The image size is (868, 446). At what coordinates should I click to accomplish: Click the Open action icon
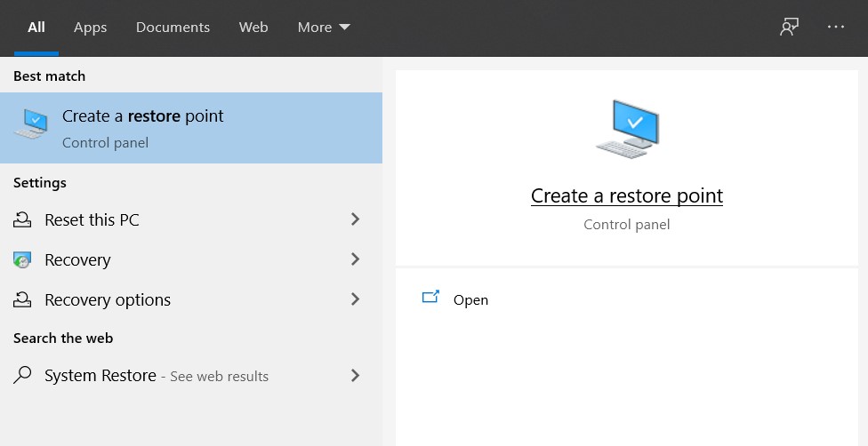coord(430,299)
